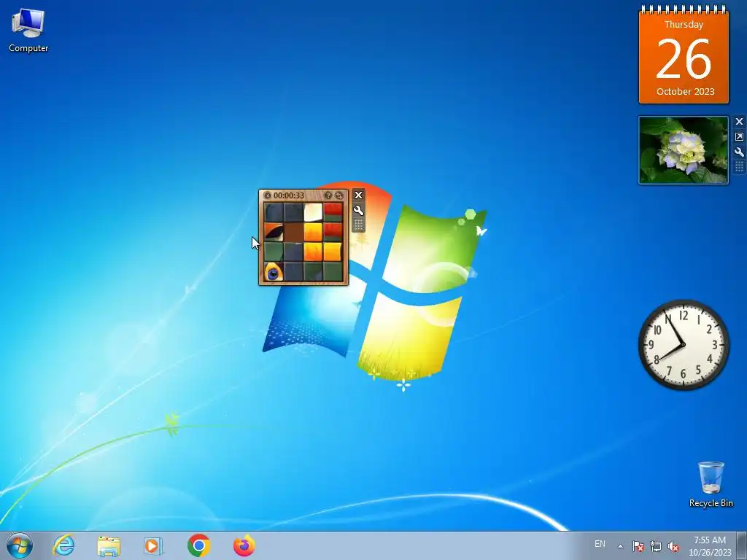Open the Action Center flag icon
The height and width of the screenshot is (560, 747).
pyautogui.click(x=638, y=546)
